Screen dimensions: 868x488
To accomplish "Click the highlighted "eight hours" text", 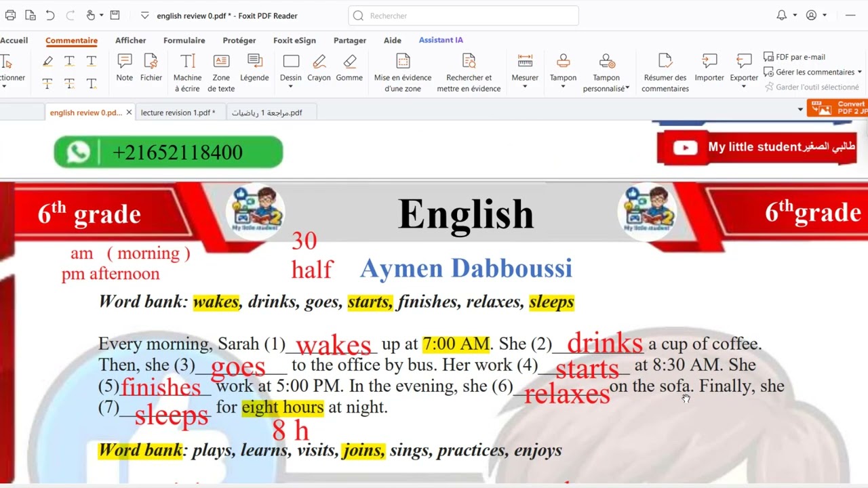I will pyautogui.click(x=283, y=407).
